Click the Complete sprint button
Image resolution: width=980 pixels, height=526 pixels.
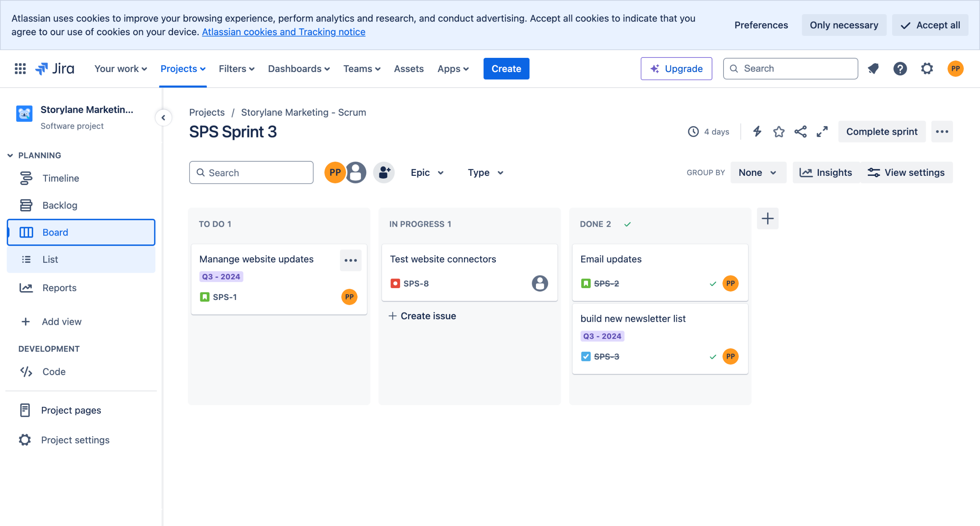coord(882,131)
